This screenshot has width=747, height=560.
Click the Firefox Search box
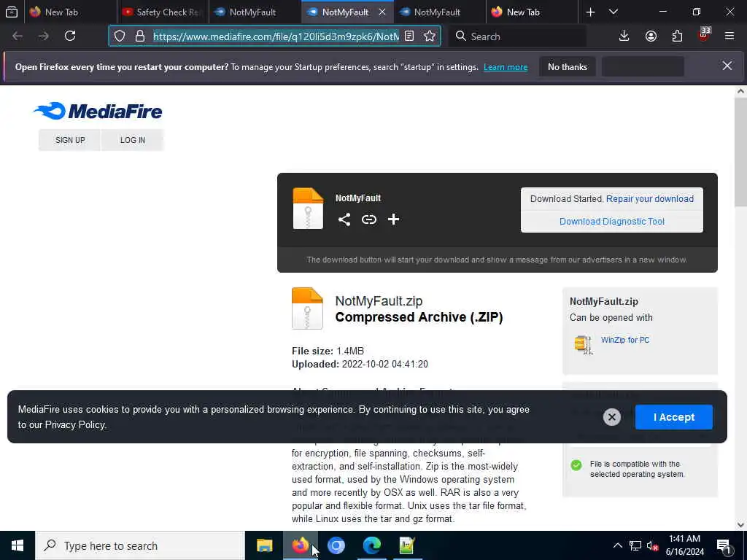(517, 36)
